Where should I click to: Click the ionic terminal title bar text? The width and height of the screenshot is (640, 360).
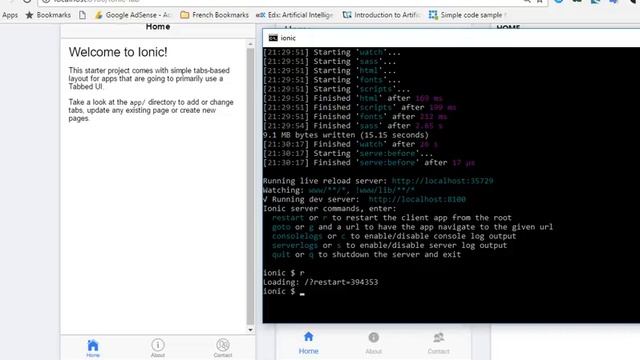[288, 38]
